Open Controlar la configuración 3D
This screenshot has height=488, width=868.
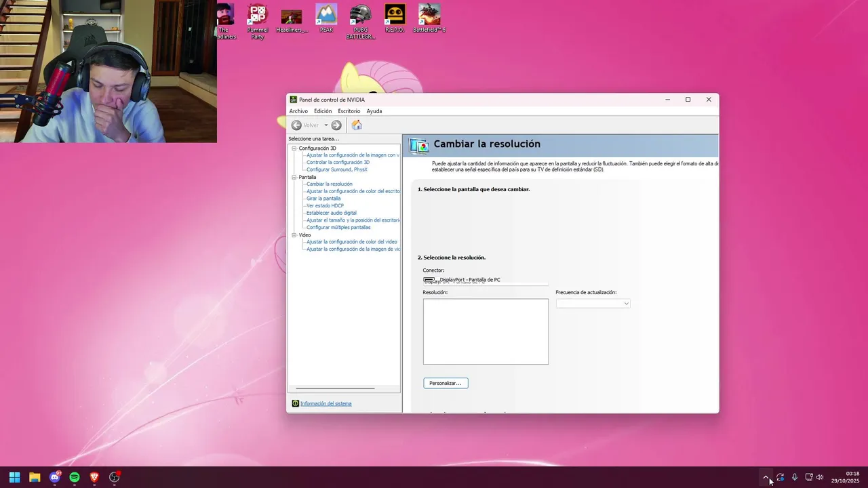(338, 163)
